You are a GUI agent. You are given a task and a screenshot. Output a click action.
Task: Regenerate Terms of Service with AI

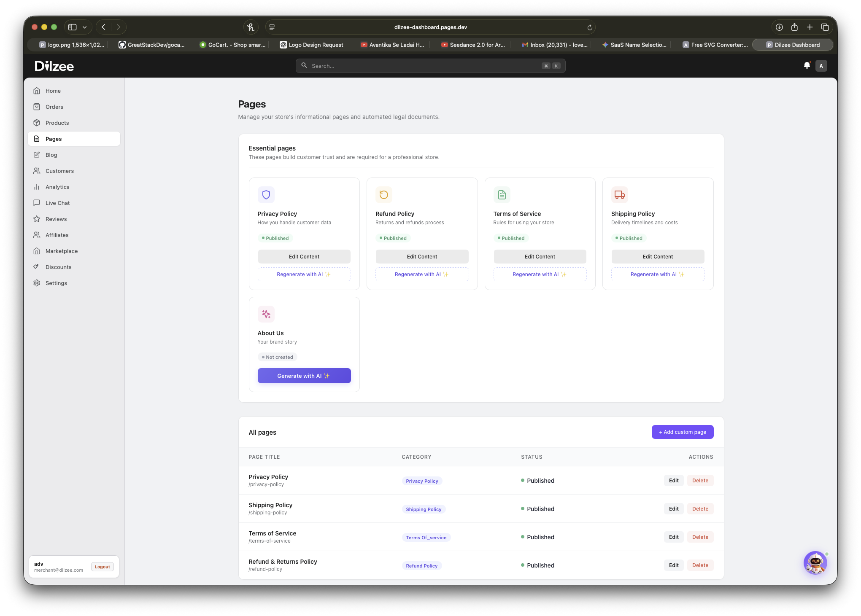pyautogui.click(x=540, y=274)
